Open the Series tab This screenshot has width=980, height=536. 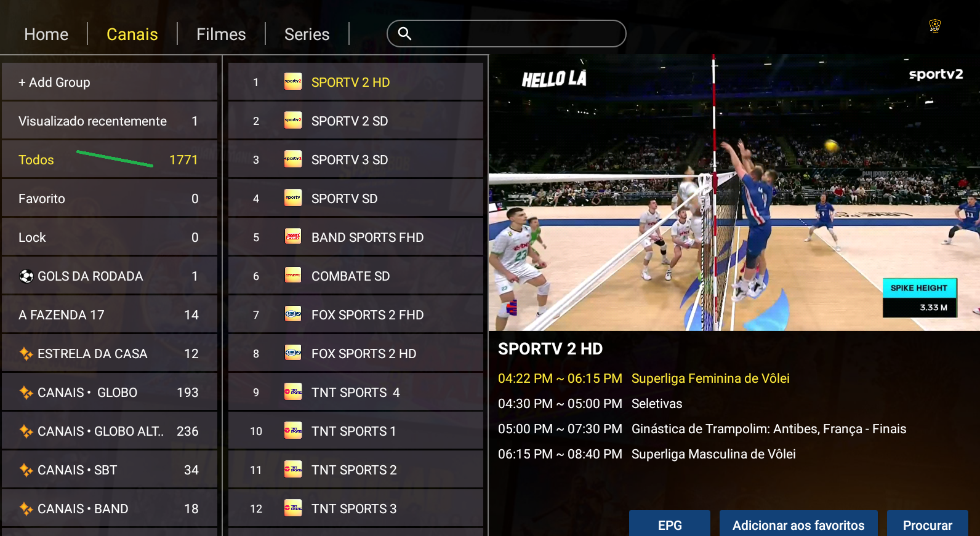click(307, 34)
